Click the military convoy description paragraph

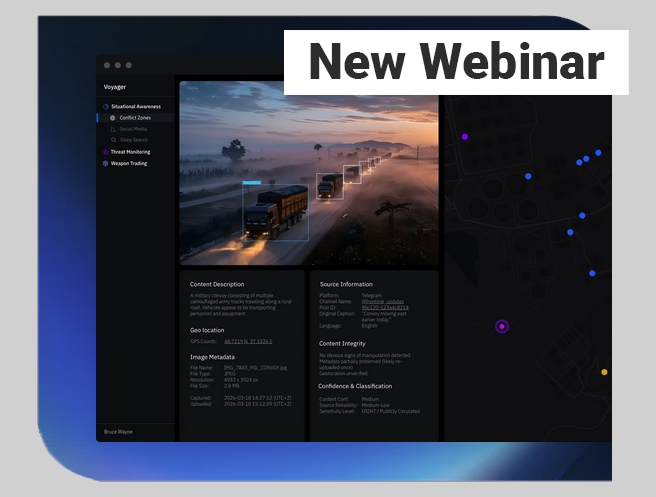coord(241,305)
